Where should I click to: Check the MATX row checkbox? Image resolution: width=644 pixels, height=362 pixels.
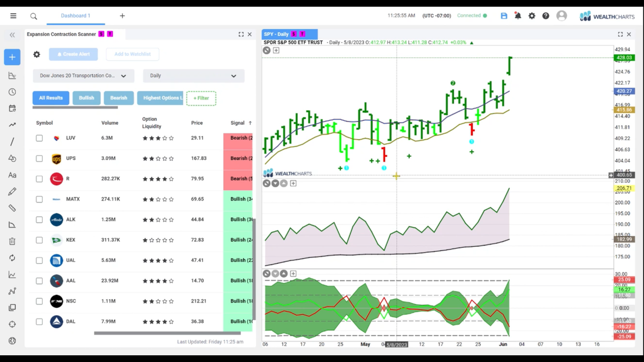39,199
